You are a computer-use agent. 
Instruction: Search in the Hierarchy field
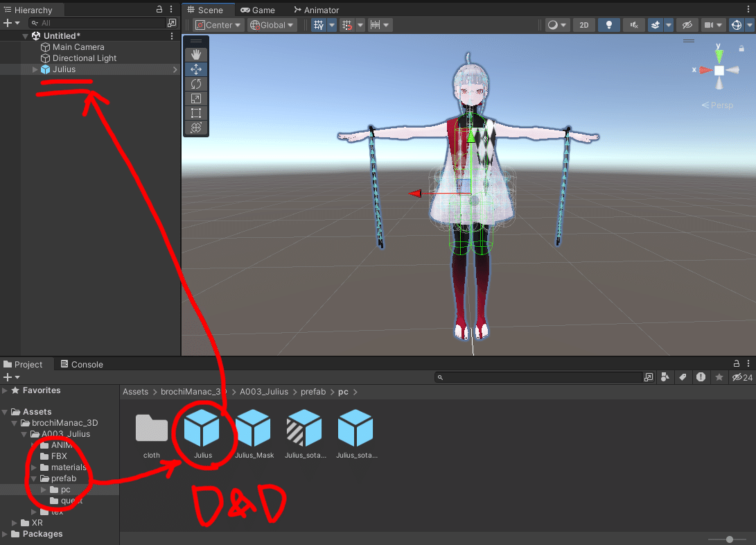pyautogui.click(x=97, y=23)
